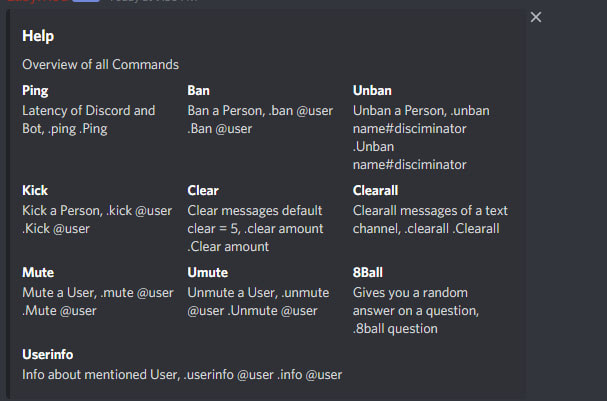Dismiss the embed with the X icon
Image resolution: width=607 pixels, height=401 pixels.
(x=536, y=17)
